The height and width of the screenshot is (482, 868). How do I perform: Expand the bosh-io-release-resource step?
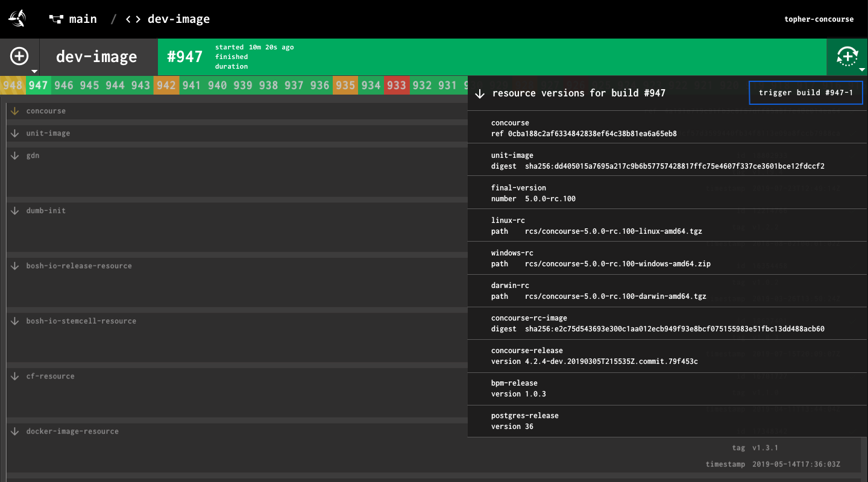point(14,265)
